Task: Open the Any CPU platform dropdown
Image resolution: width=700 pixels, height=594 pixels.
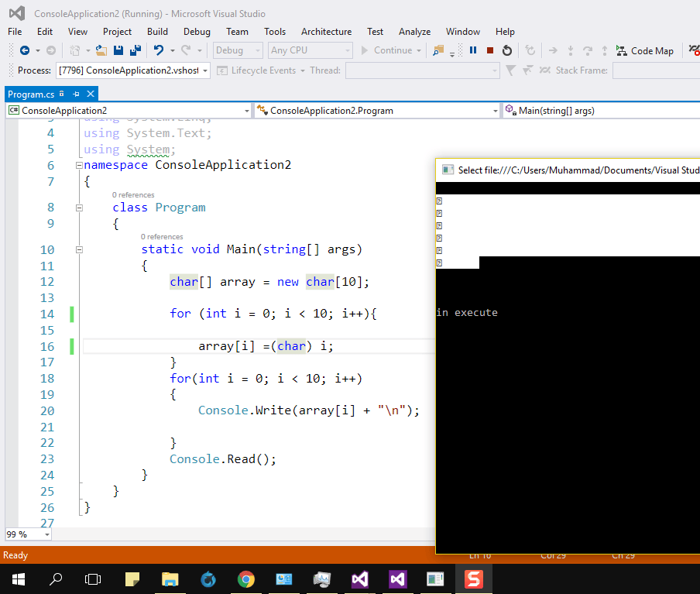Action: [x=311, y=50]
